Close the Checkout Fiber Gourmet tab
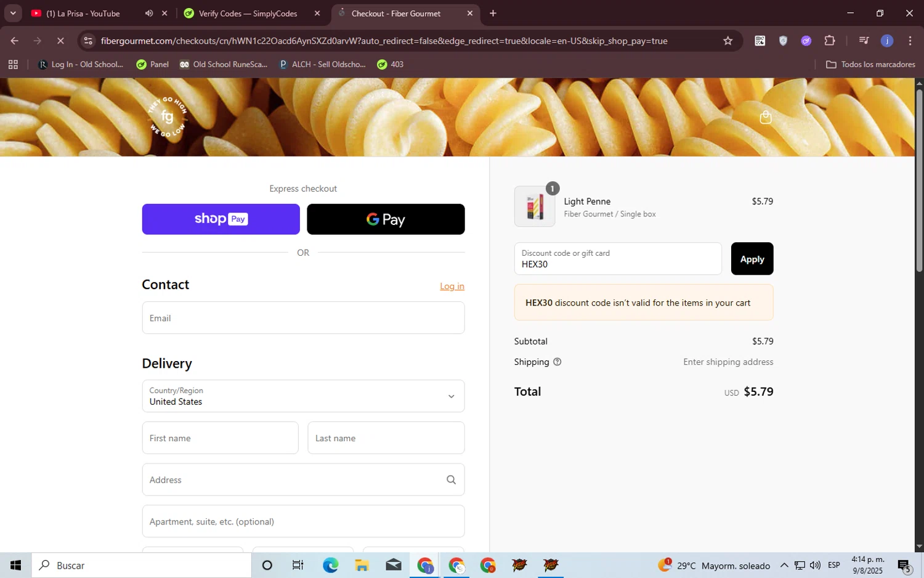Viewport: 924px width, 578px height. click(470, 13)
